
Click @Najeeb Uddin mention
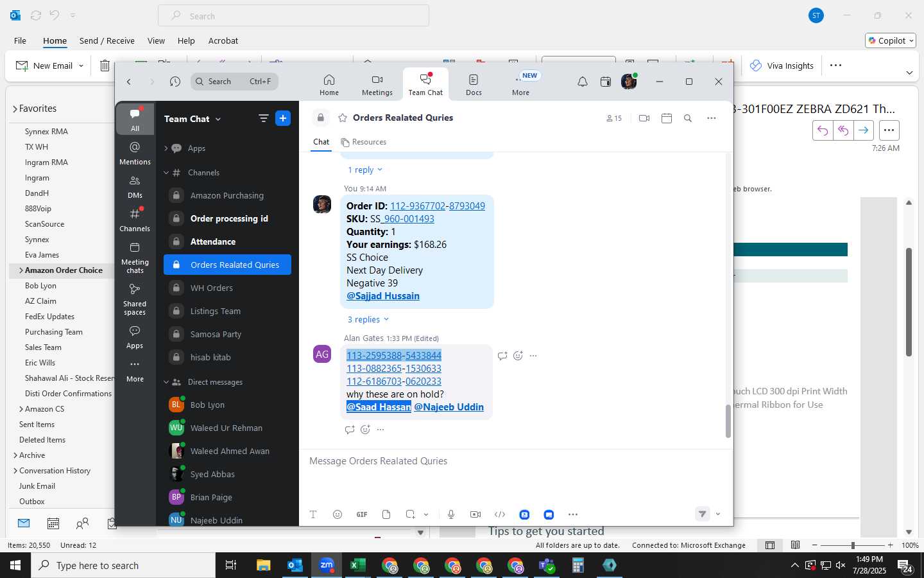pyautogui.click(x=449, y=407)
